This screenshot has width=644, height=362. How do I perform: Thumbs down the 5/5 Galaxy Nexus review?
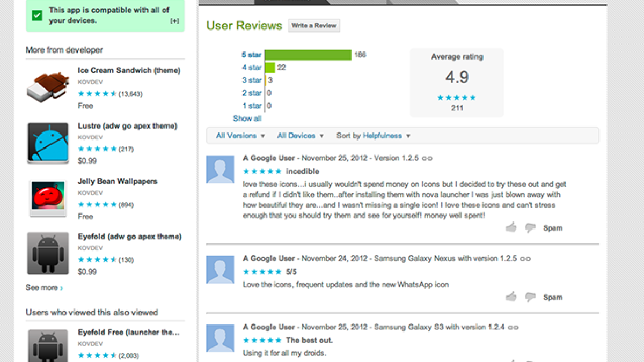click(530, 297)
